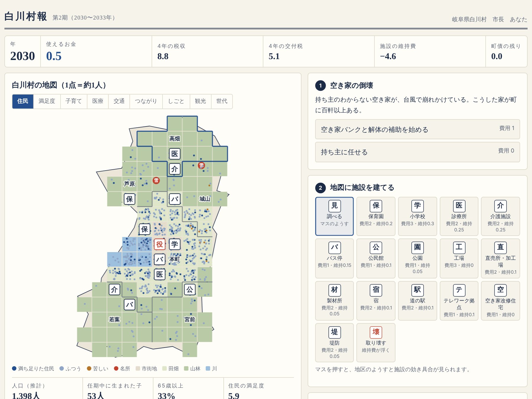Image resolution: width=532 pixels, height=399 pixels.
Task: Select the 診療所 clinic card
Action: [x=459, y=216]
